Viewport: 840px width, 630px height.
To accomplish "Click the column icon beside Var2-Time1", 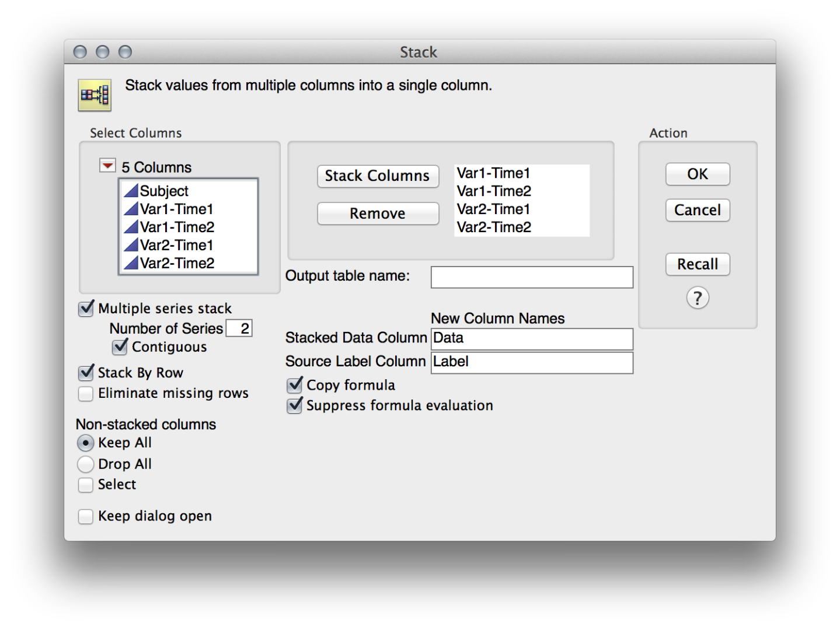I will (132, 245).
